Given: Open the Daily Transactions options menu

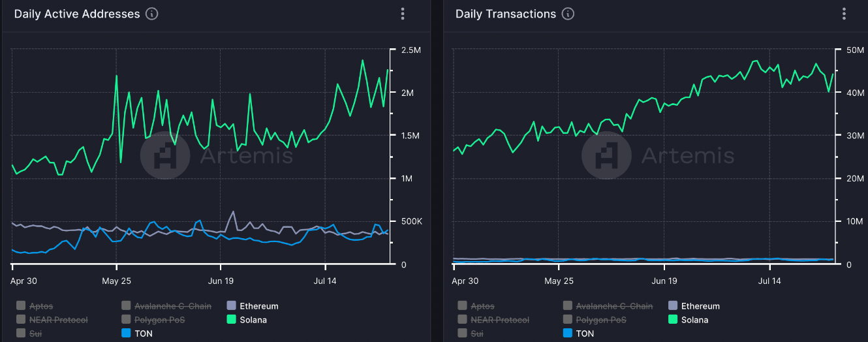Looking at the screenshot, I should (x=844, y=14).
